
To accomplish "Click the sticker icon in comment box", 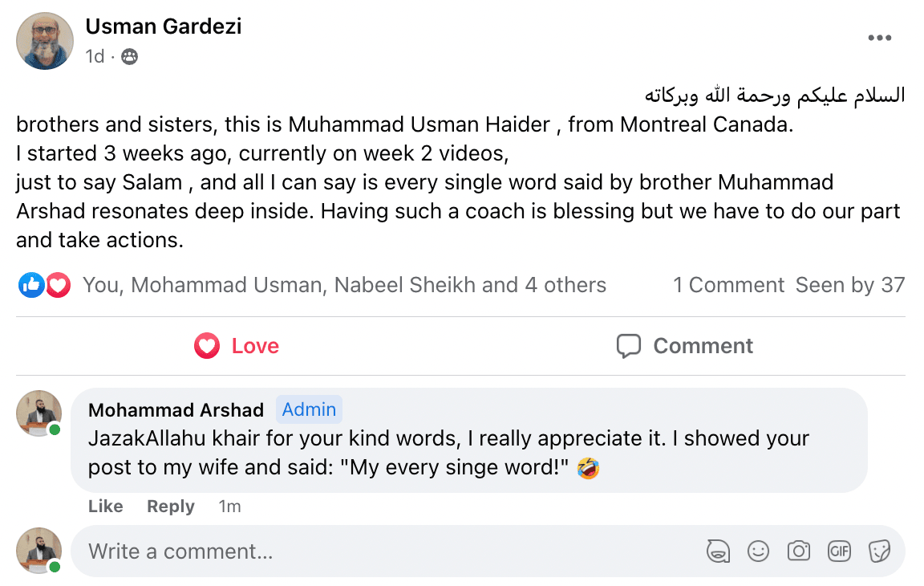I will click(880, 551).
